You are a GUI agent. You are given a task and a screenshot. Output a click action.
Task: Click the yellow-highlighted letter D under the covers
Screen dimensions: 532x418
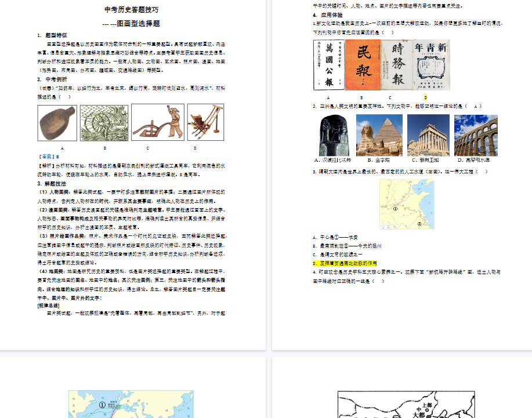(x=425, y=97)
